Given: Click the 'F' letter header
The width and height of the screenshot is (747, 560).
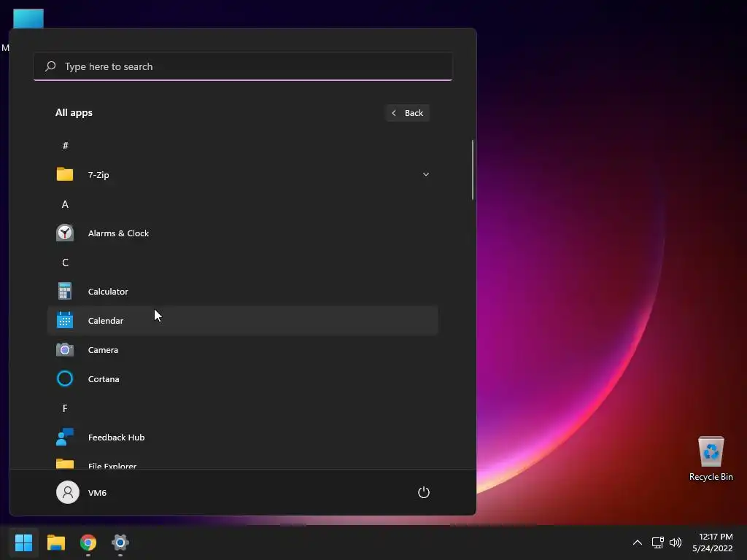Looking at the screenshot, I should coord(65,408).
